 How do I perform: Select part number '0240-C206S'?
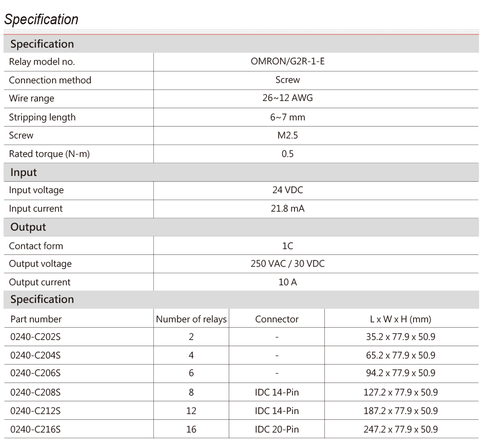(36, 373)
